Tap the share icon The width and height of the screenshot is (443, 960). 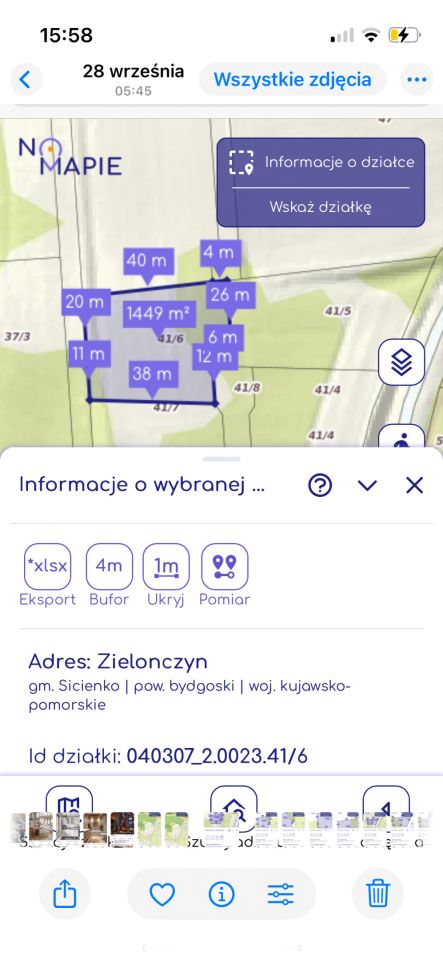64,894
